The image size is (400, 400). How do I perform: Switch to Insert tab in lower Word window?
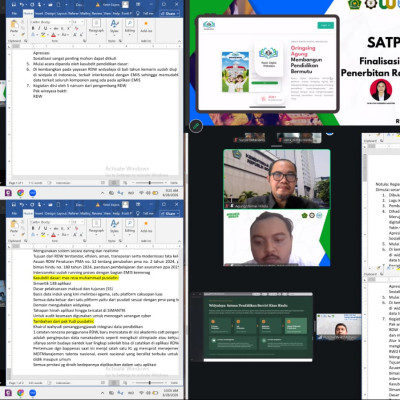(39, 213)
